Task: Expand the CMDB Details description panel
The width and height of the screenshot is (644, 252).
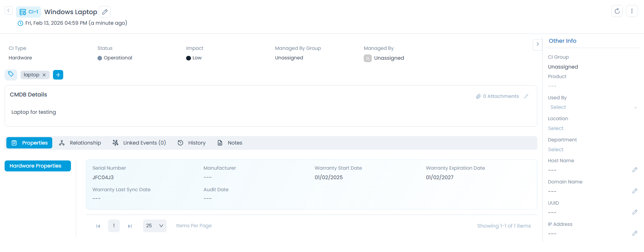Action: pos(526,96)
